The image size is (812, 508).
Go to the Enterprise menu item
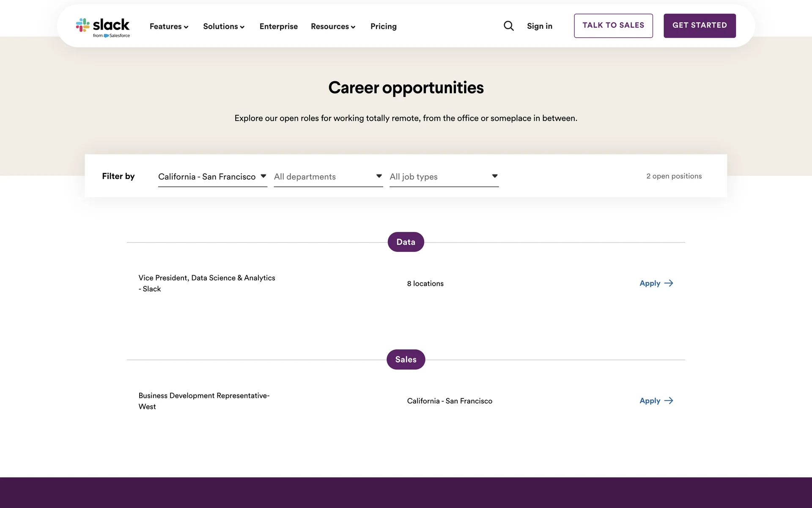coord(278,26)
